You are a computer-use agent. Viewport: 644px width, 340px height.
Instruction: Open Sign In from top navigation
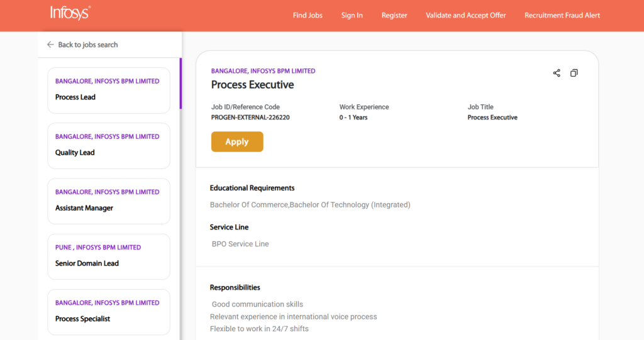coord(352,15)
